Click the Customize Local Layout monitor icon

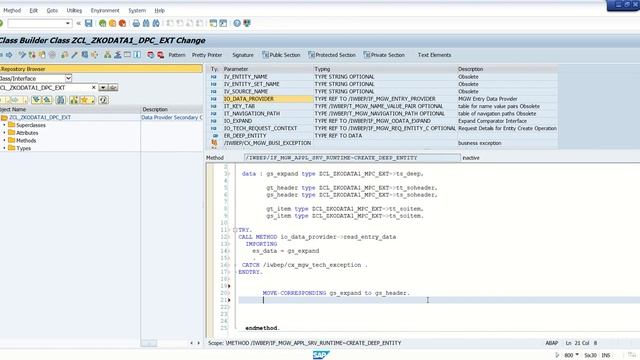click(x=247, y=23)
